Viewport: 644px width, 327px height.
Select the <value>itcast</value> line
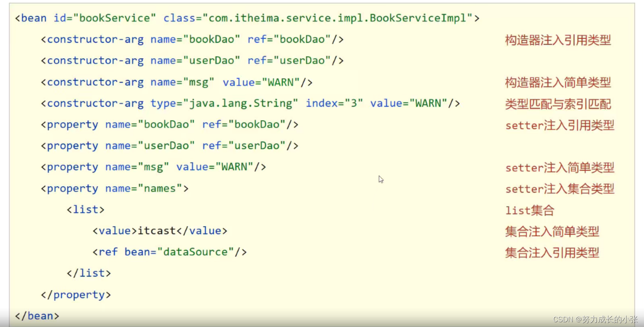tap(160, 231)
